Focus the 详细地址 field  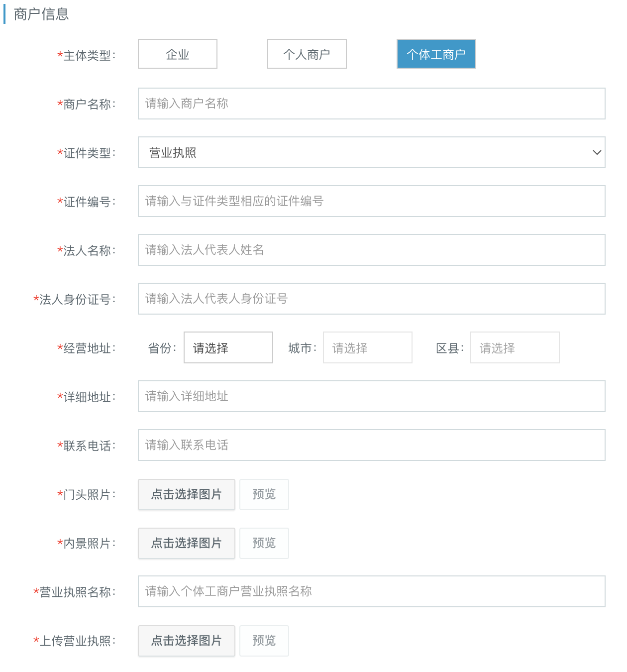click(x=372, y=396)
